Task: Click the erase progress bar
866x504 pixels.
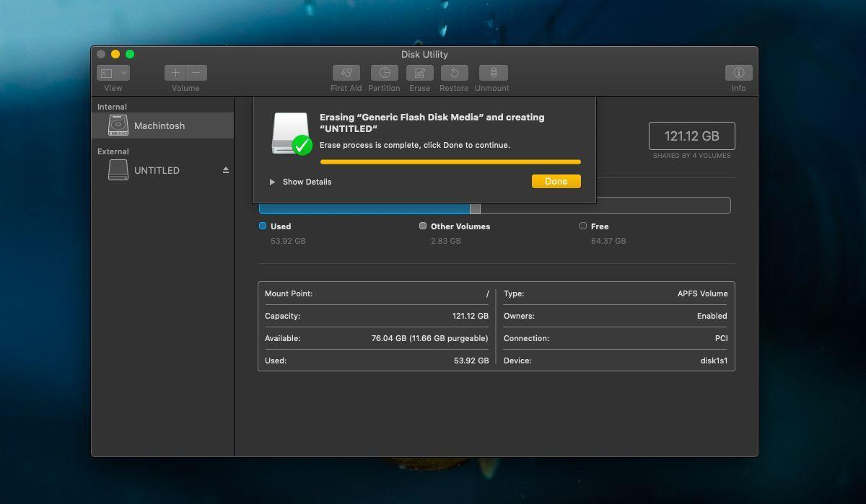Action: 450,162
